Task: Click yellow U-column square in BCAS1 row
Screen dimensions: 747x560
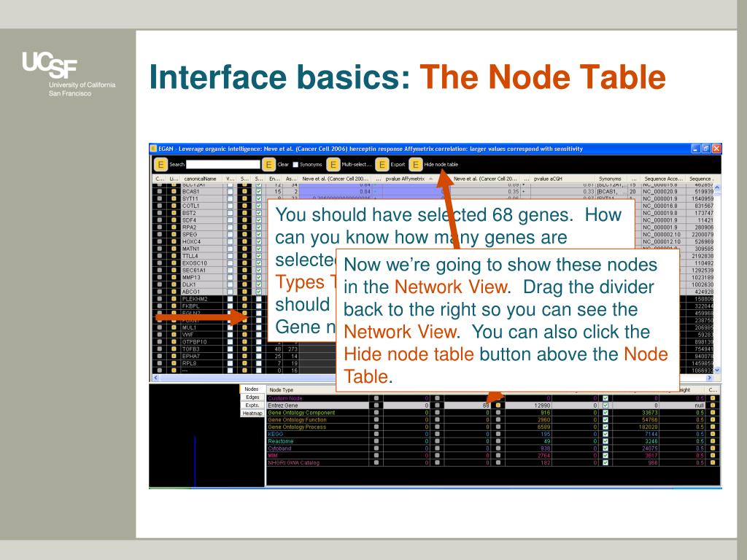Action: click(174, 192)
